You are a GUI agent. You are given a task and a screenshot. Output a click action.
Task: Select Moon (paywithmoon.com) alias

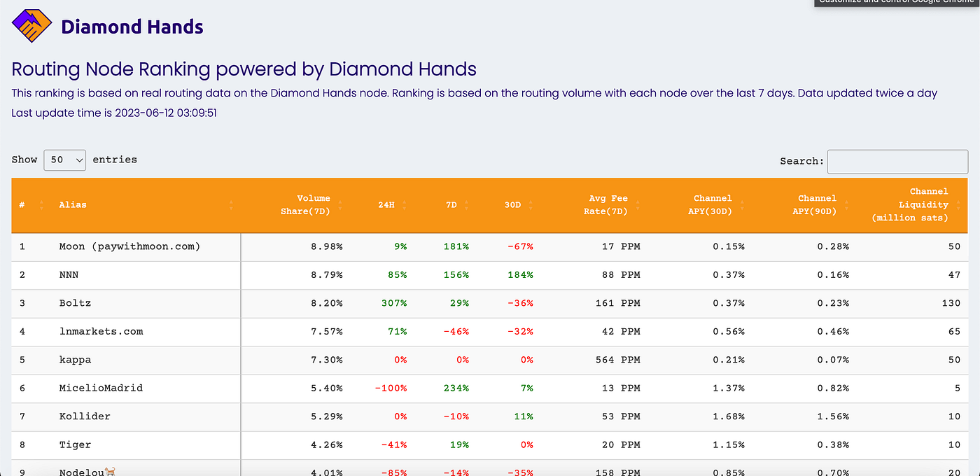[x=129, y=246]
